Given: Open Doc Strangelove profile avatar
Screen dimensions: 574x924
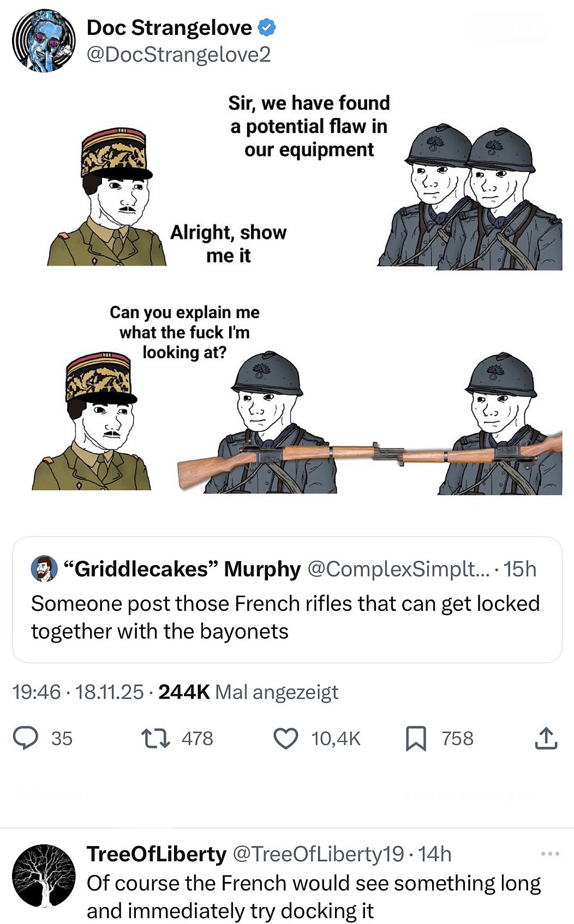Looking at the screenshot, I should (44, 41).
